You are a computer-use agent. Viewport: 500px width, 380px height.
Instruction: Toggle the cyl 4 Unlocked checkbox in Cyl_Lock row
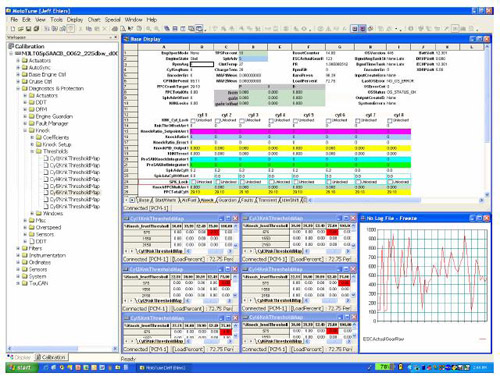pyautogui.click(x=271, y=120)
